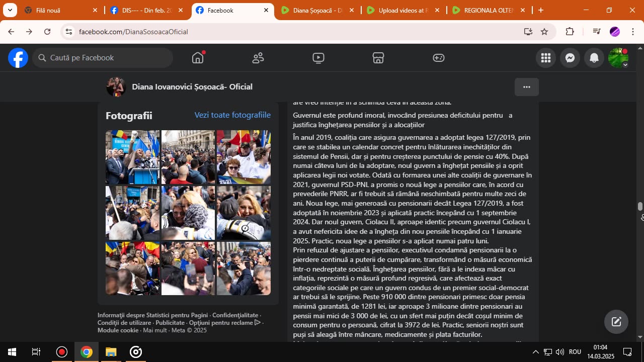Open a new browser tab with plus button
Viewport: 644px width, 362px height.
point(541,10)
